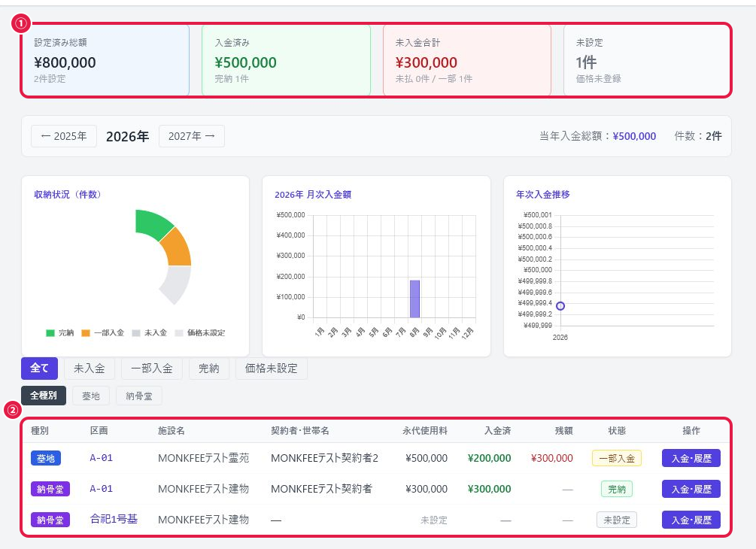Viewport: 756px width, 549px height.
Task: Click the 残額 column header
Action: 563,430
